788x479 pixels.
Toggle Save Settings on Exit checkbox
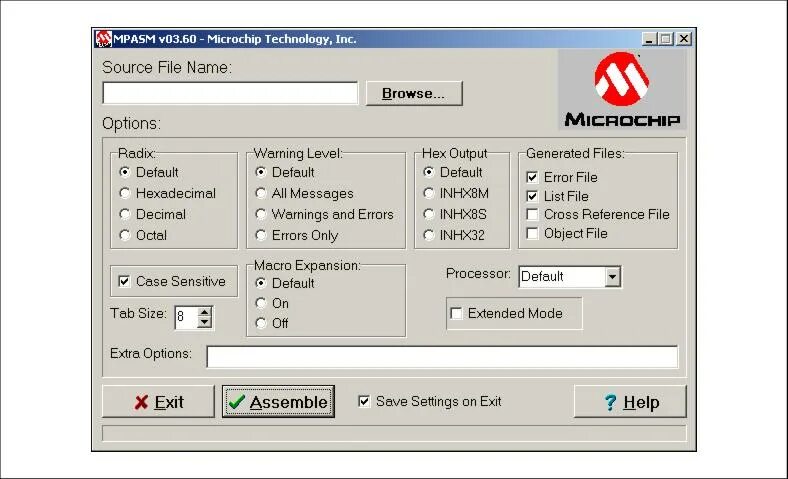coord(364,402)
